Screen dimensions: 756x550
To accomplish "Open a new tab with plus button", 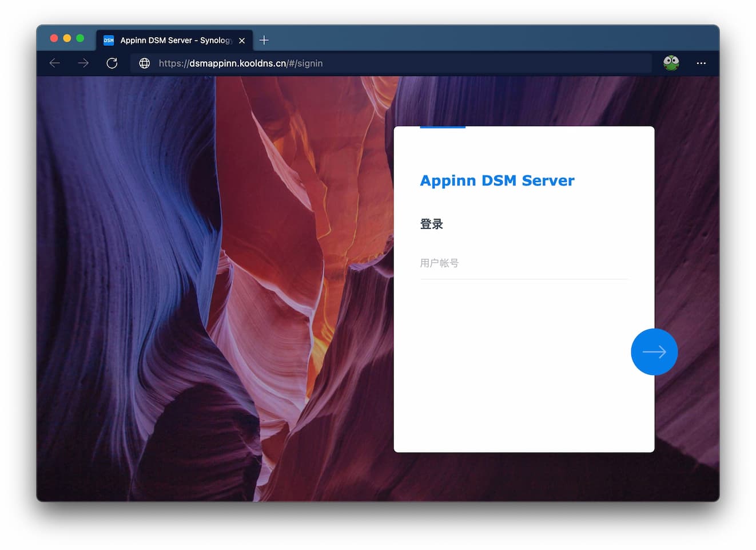I will [x=264, y=40].
